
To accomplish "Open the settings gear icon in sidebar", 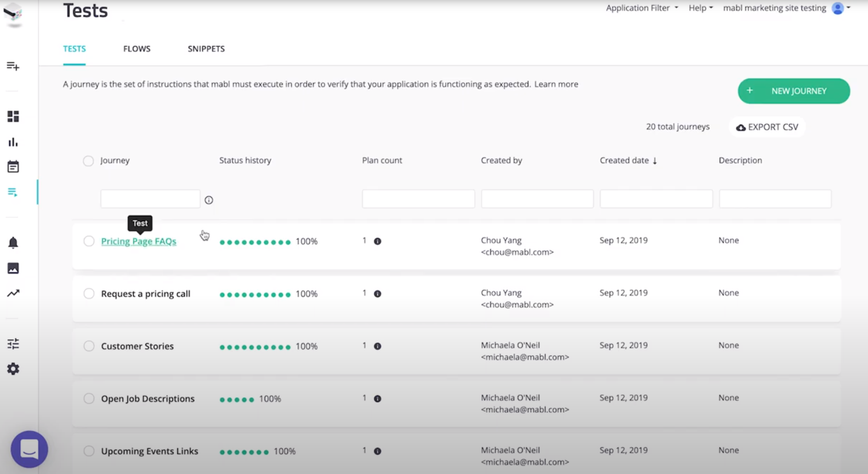I will click(x=13, y=369).
